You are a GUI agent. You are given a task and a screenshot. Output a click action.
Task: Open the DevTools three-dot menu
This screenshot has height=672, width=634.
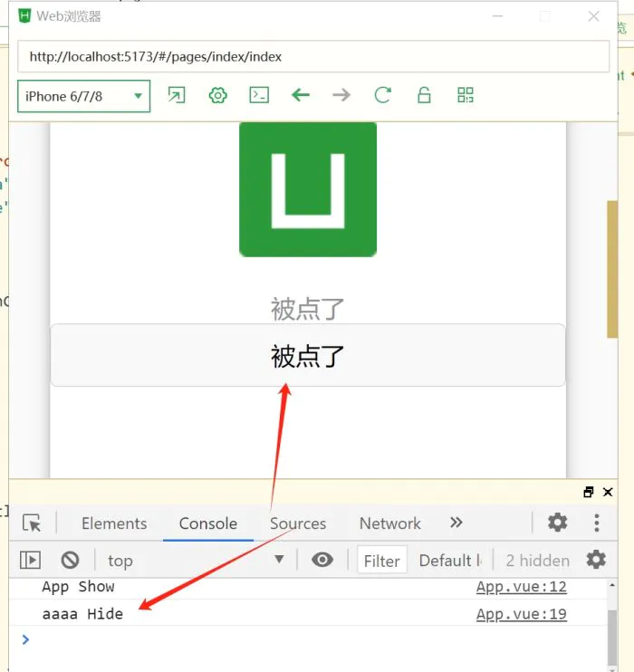[x=597, y=523]
